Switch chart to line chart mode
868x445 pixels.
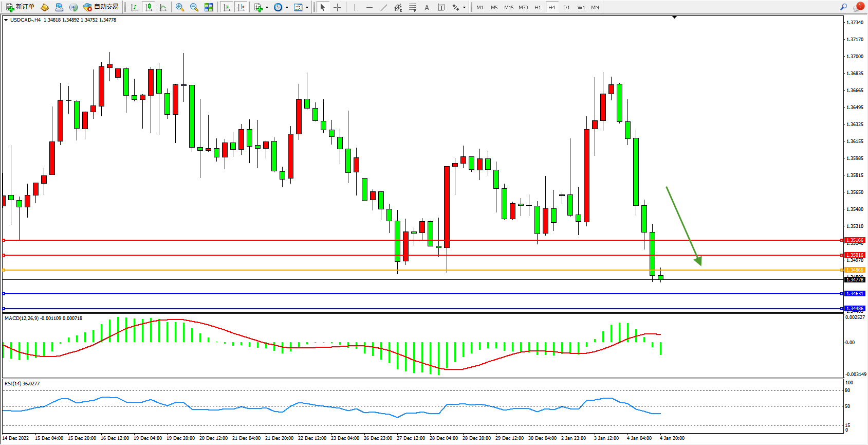point(163,7)
